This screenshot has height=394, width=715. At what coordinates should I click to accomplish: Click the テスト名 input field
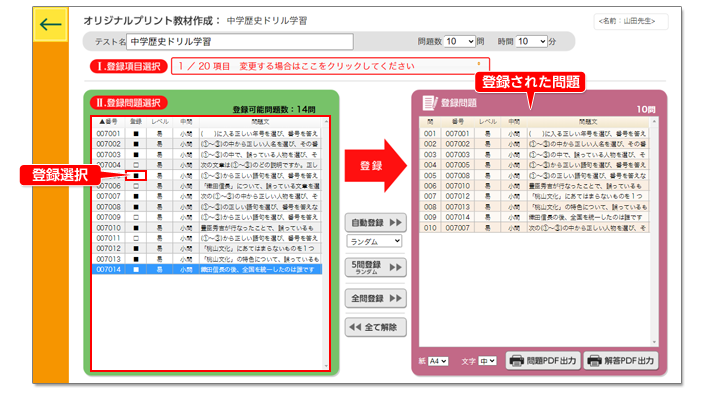pyautogui.click(x=240, y=41)
